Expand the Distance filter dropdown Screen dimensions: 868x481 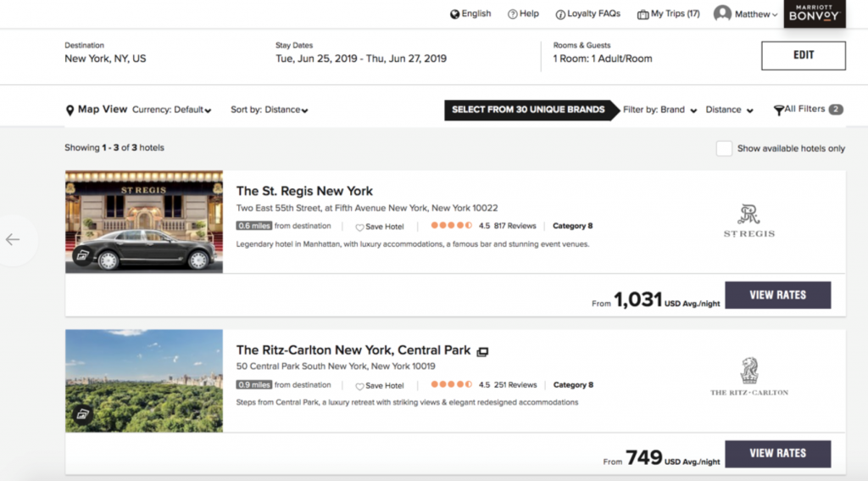pos(730,109)
